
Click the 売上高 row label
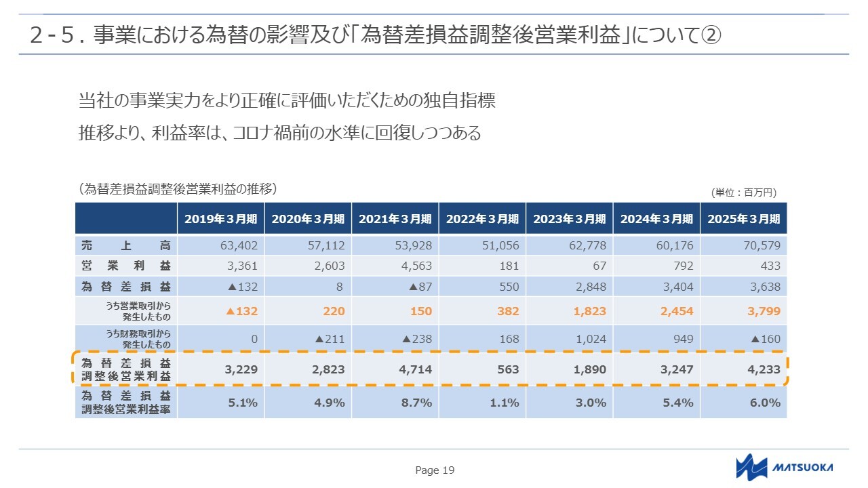(x=126, y=245)
